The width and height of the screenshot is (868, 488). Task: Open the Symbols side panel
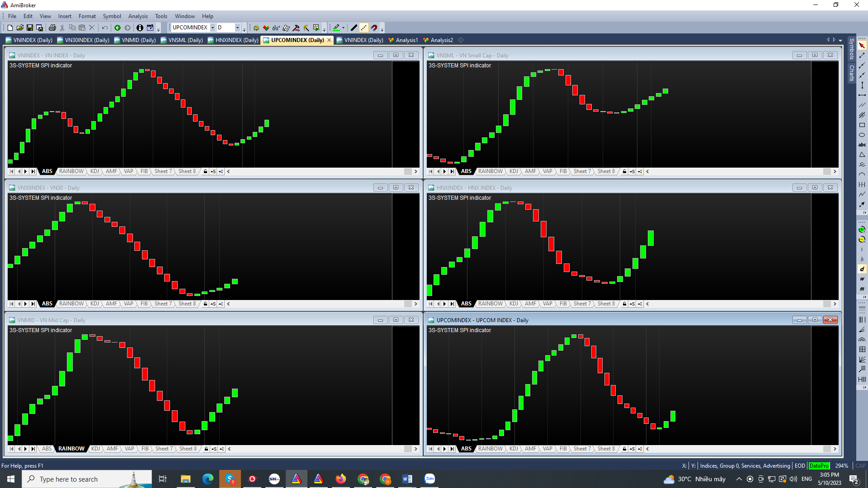tap(851, 48)
